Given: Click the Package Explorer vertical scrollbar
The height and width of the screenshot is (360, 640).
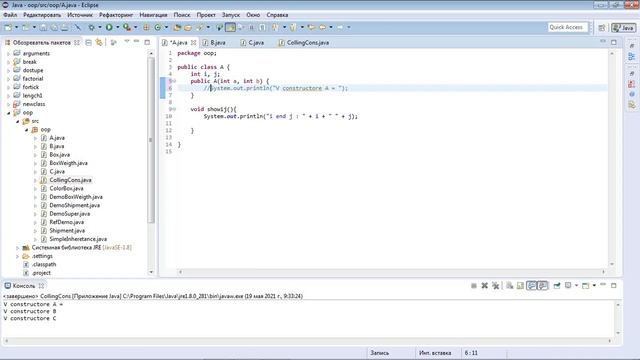Looking at the screenshot, I should click(151, 140).
